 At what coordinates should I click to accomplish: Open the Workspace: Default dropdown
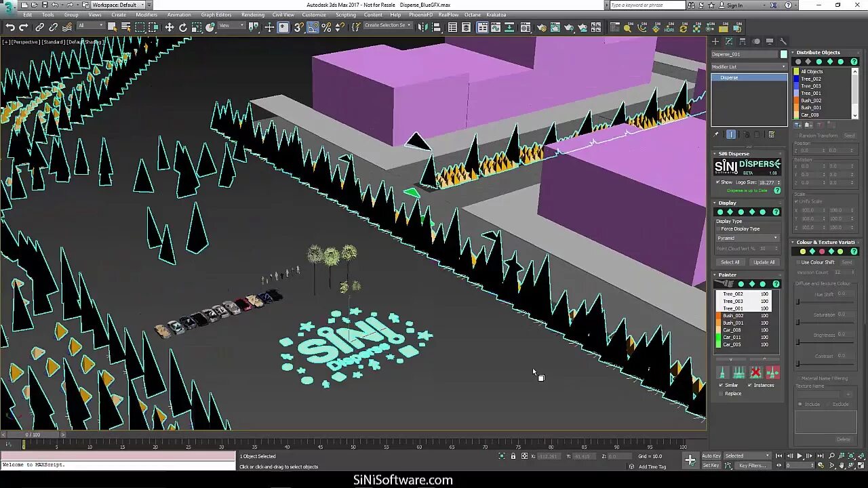[x=118, y=5]
